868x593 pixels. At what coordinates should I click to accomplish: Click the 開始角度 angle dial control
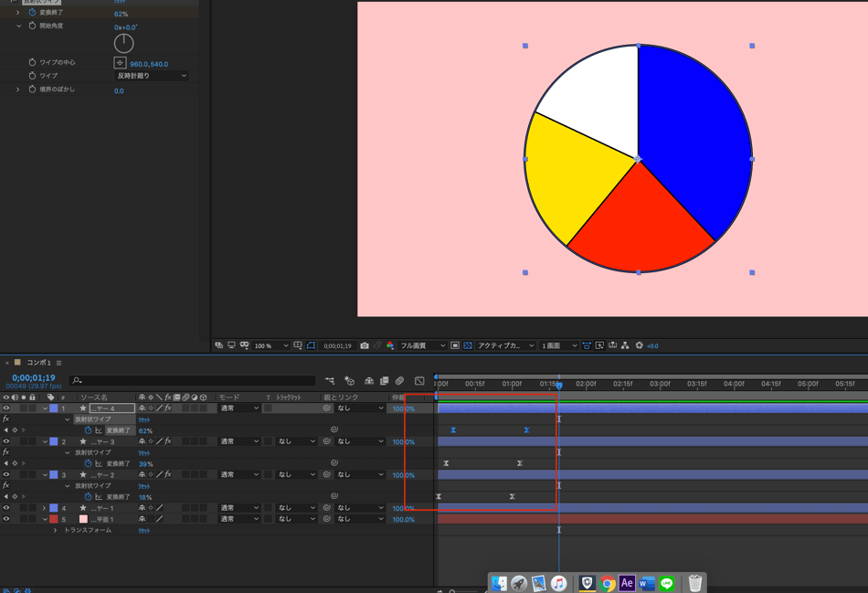click(123, 43)
